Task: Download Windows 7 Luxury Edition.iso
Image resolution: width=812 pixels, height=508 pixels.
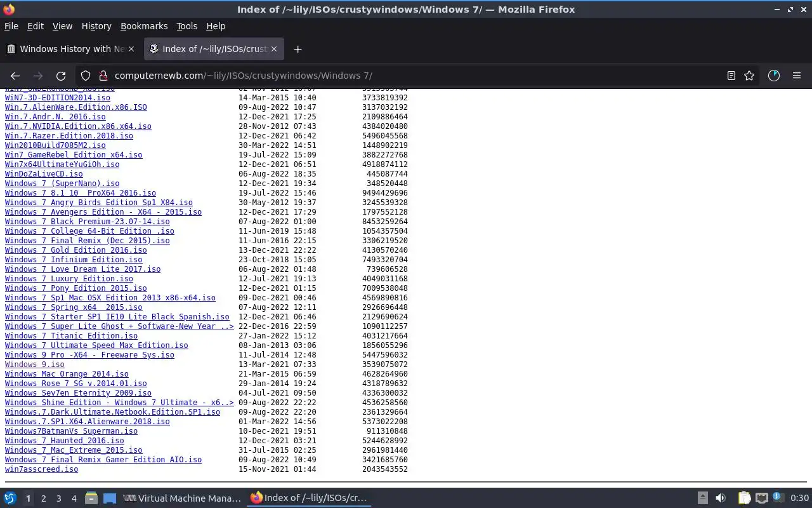Action: click(69, 279)
